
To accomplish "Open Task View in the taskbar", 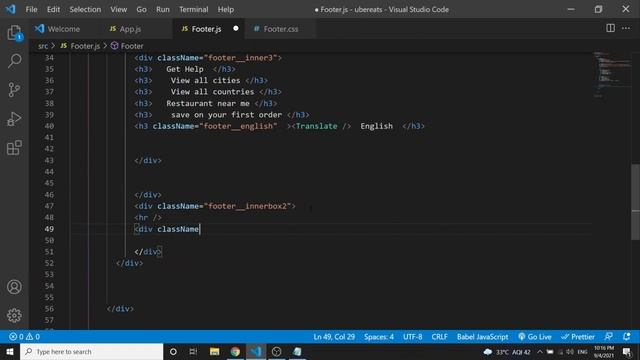I will click(x=193, y=351).
